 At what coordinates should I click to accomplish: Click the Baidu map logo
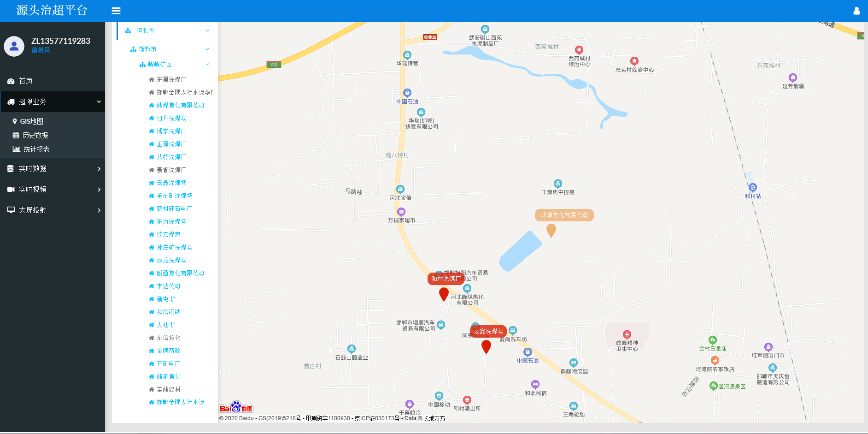pos(236,408)
